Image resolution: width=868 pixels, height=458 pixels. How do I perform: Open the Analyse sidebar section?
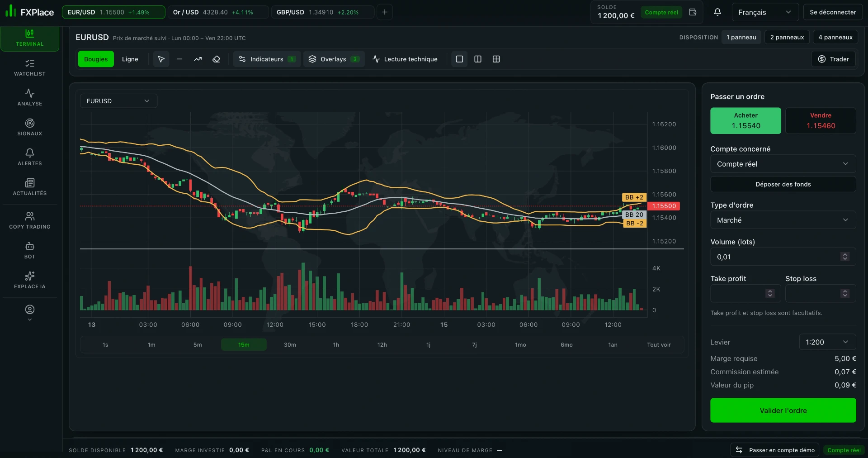point(30,97)
